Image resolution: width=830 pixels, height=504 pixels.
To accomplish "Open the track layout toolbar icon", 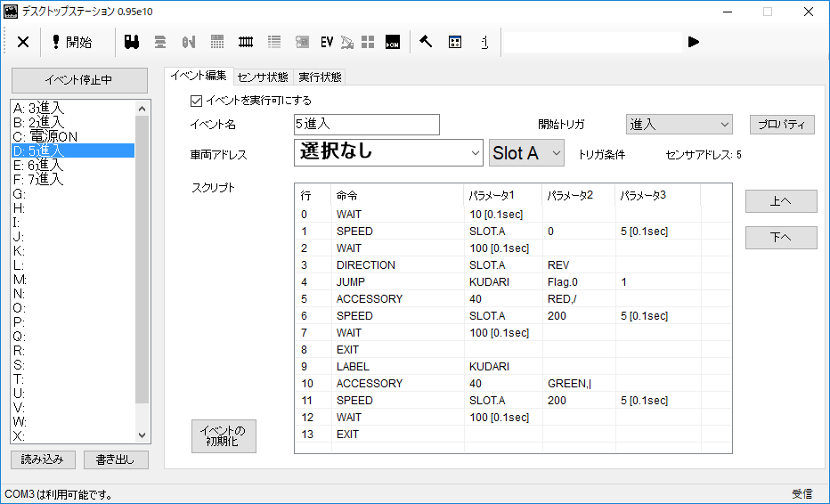I will [x=246, y=42].
